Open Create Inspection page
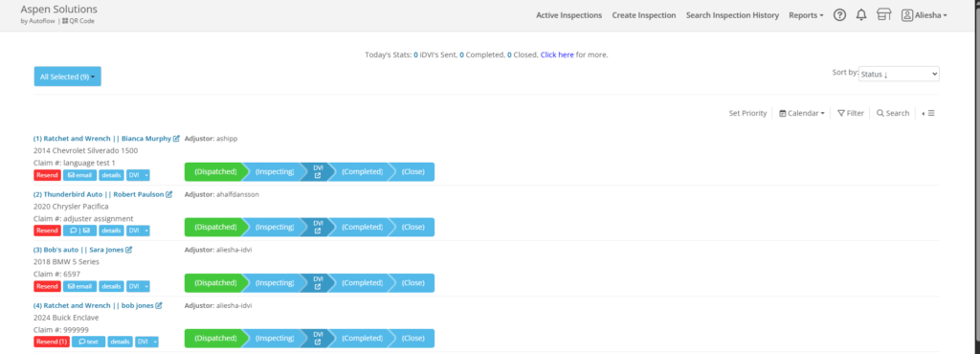980x354 pixels. (x=644, y=15)
